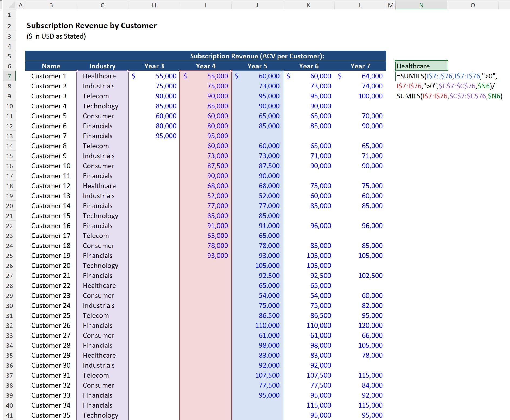
Task: Select the cell reading ($ in USD as Stated)
Action: (x=56, y=36)
